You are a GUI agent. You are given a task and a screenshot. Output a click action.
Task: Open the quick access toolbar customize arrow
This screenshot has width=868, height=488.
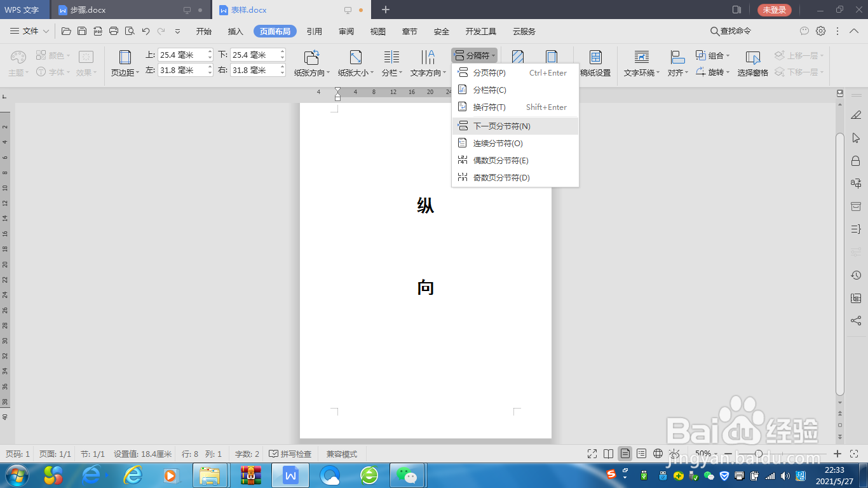coord(177,31)
